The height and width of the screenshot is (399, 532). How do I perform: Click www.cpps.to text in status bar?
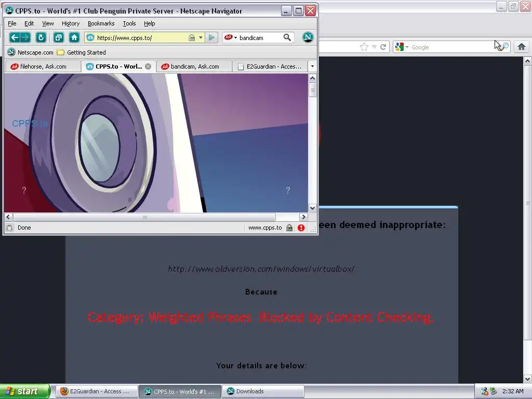(x=265, y=228)
